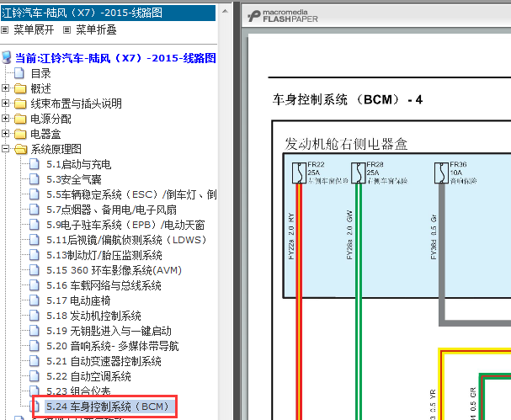Image resolution: width=511 pixels, height=420 pixels.
Task: Click page icon beside 5.22 自动空调系统
Action: coord(35,376)
